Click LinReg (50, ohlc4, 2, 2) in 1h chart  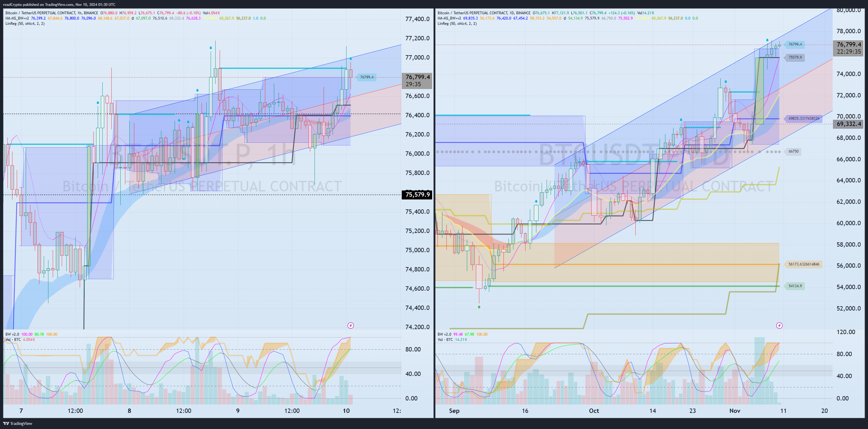click(x=25, y=24)
